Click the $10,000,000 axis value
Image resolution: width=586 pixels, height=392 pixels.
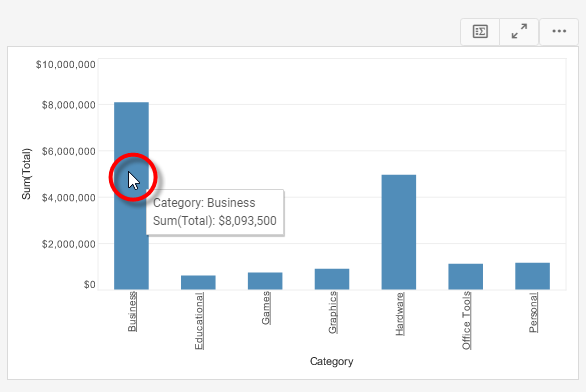coord(65,65)
